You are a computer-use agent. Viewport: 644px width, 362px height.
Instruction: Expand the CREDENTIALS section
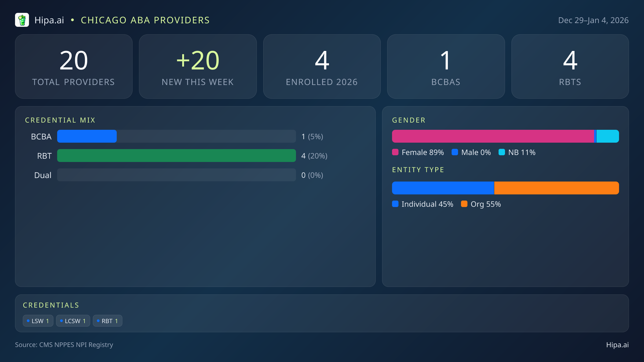51,305
